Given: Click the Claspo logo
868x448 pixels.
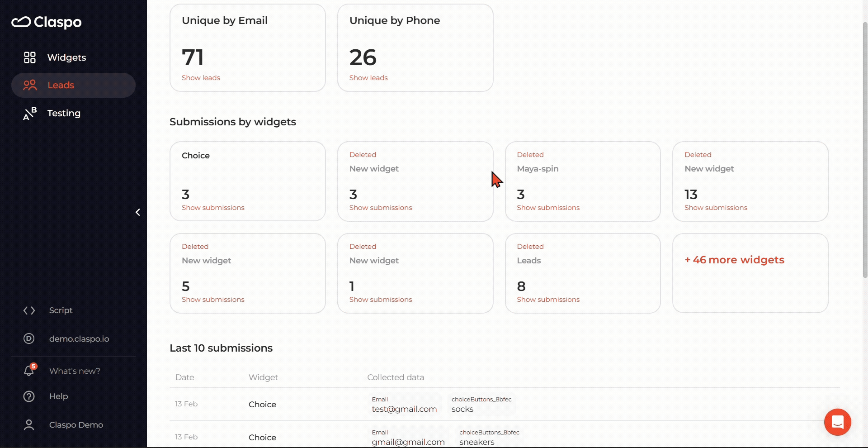Looking at the screenshot, I should pyautogui.click(x=47, y=22).
